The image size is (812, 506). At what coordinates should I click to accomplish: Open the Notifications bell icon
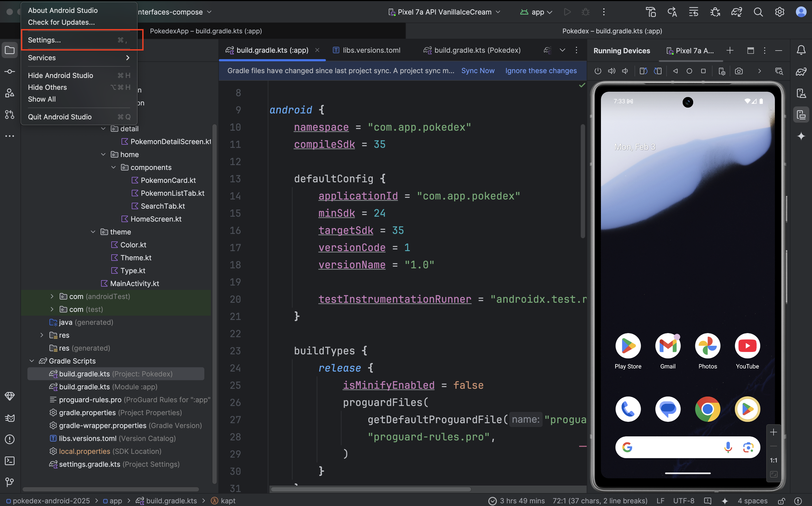coord(801,51)
